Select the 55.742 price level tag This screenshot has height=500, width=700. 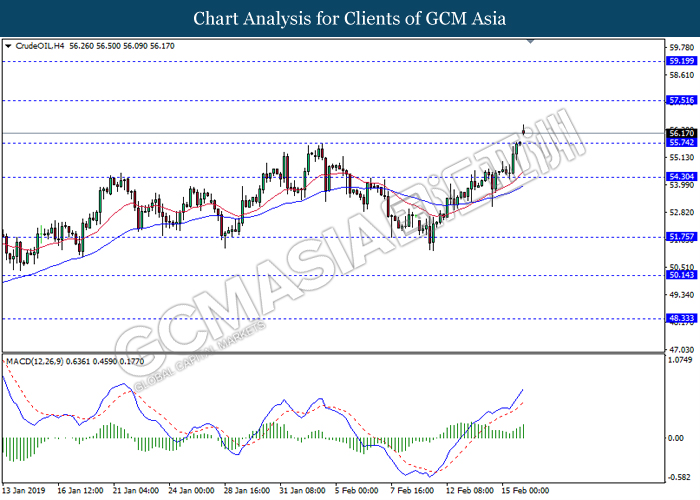click(x=680, y=144)
